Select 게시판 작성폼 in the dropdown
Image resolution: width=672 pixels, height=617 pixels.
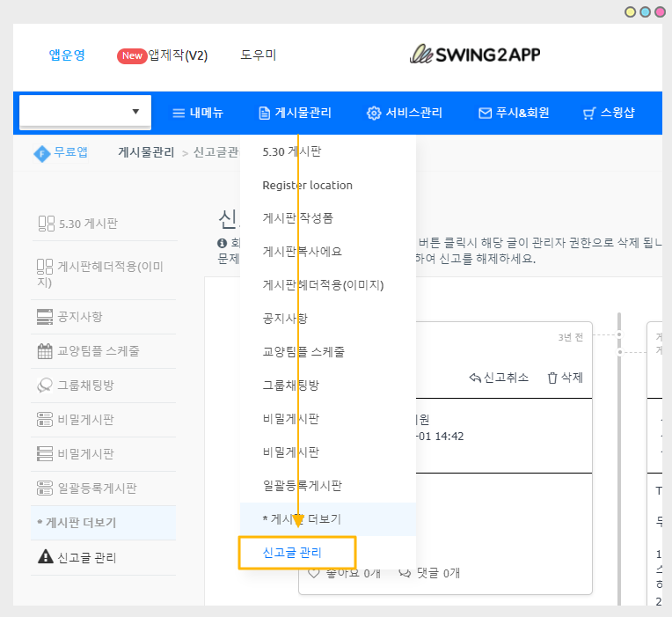(x=297, y=217)
